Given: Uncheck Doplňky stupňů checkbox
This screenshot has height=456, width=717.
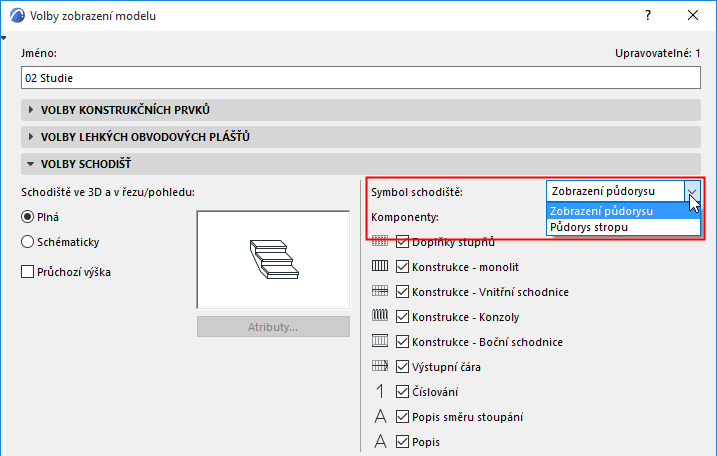Looking at the screenshot, I should click(402, 241).
